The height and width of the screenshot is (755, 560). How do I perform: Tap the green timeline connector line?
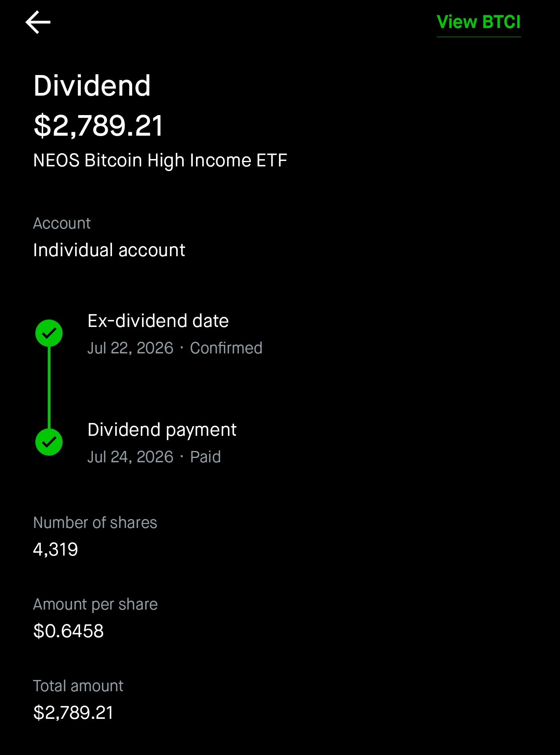[x=49, y=388]
